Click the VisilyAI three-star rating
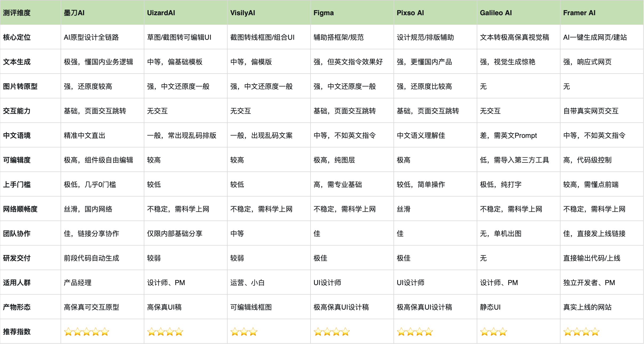This screenshot has height=344, width=644. pyautogui.click(x=244, y=332)
